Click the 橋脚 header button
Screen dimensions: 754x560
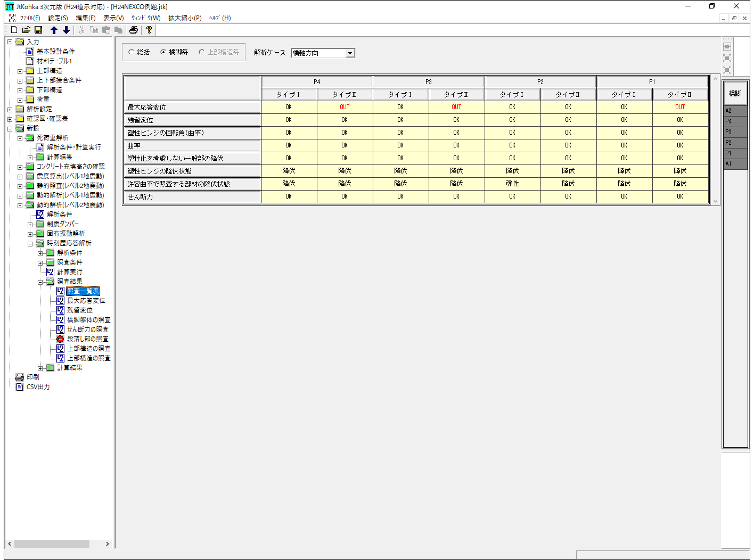point(735,93)
